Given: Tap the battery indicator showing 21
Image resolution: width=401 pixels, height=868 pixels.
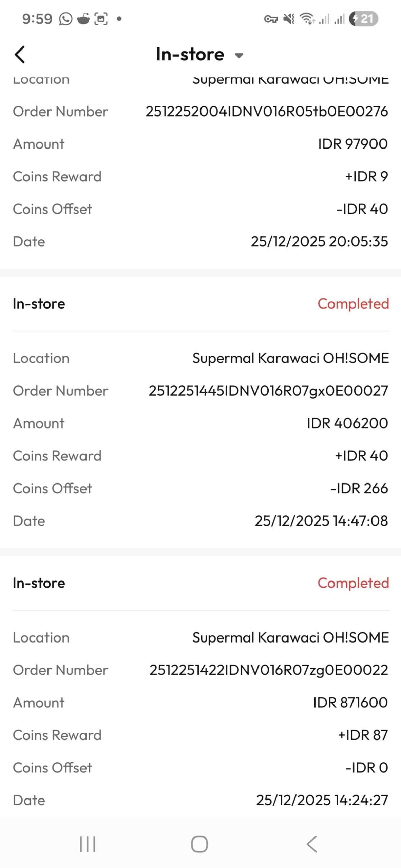Looking at the screenshot, I should 364,19.
